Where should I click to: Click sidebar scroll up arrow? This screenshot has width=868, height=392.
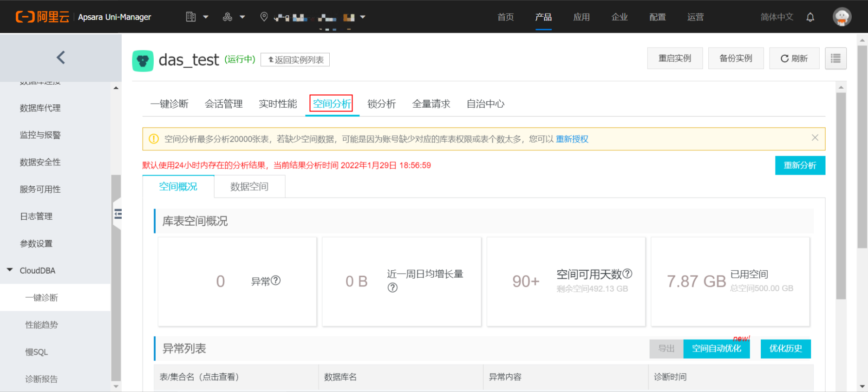(116, 87)
